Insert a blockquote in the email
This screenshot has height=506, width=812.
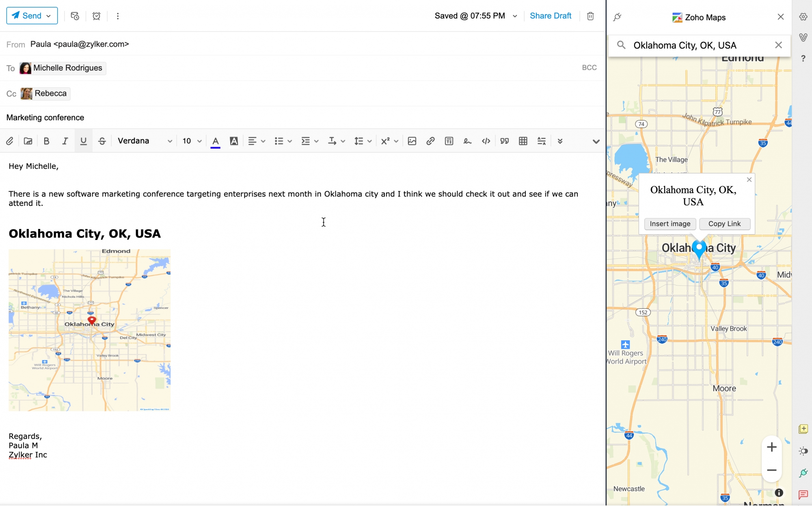504,141
